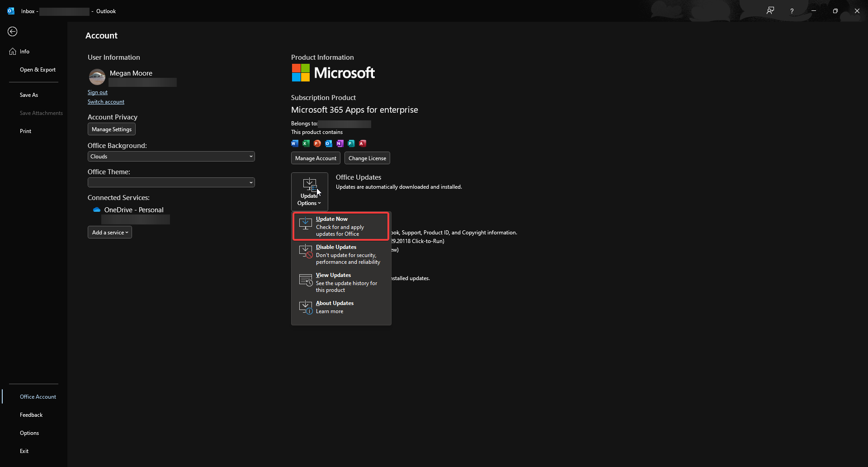Click Megan Moore's profile picture
868x467 pixels.
point(97,77)
